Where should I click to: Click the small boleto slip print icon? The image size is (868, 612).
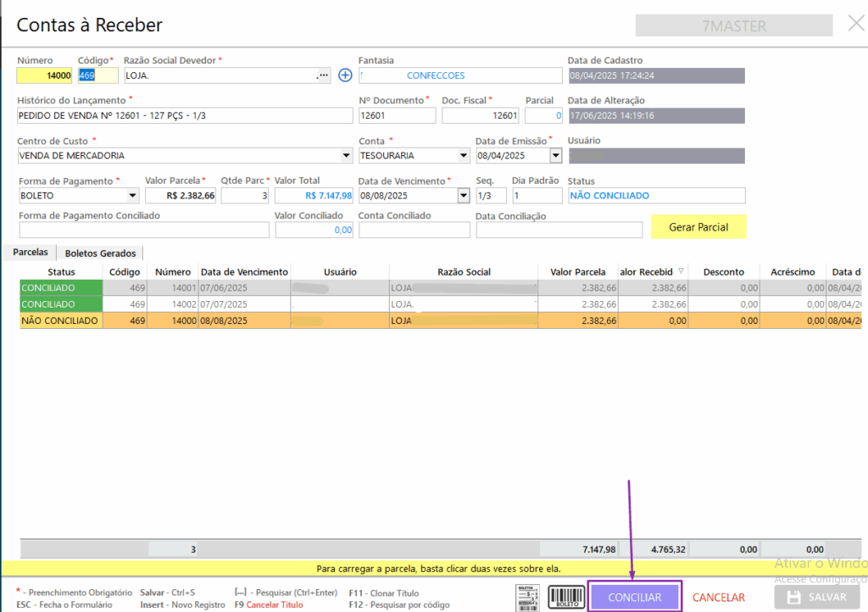(x=530, y=597)
